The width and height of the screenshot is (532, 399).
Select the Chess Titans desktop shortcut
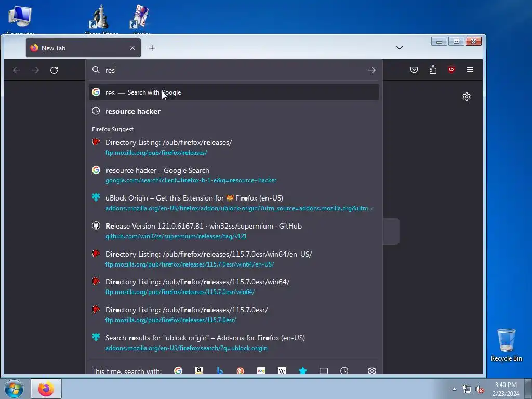[101, 19]
